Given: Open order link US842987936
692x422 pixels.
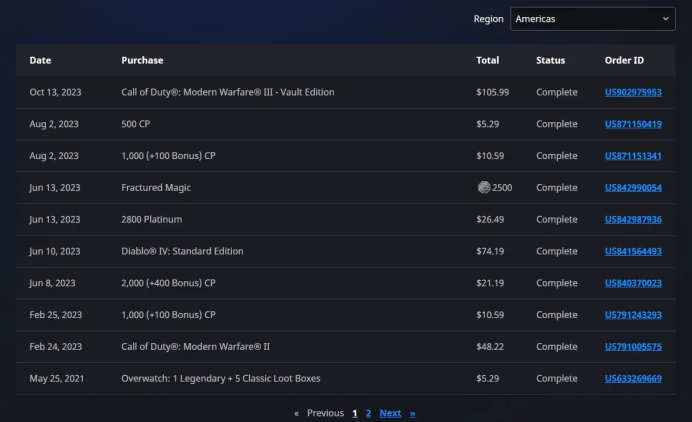Looking at the screenshot, I should click(633, 219).
